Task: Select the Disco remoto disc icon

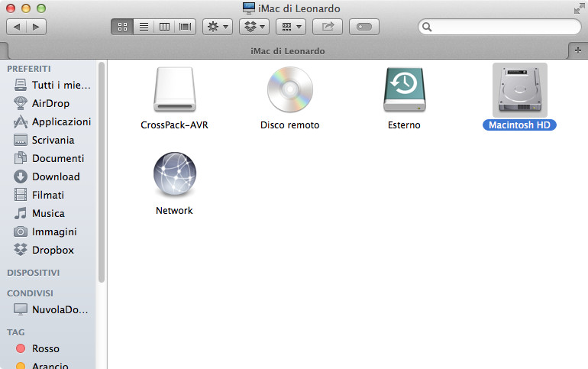Action: coord(289,90)
